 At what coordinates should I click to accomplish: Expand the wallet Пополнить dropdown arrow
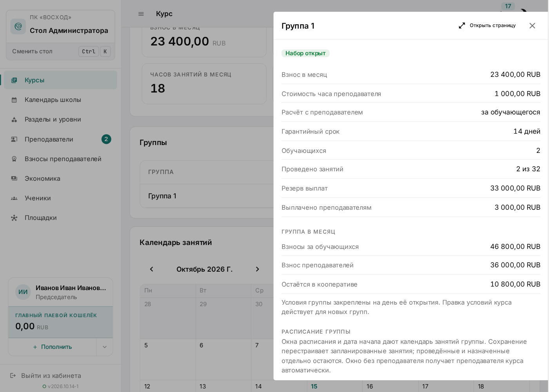click(105, 347)
